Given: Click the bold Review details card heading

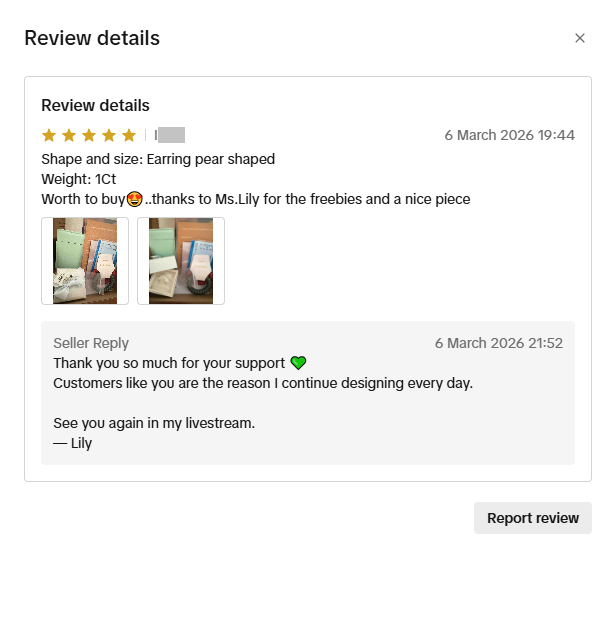Looking at the screenshot, I should [x=95, y=105].
